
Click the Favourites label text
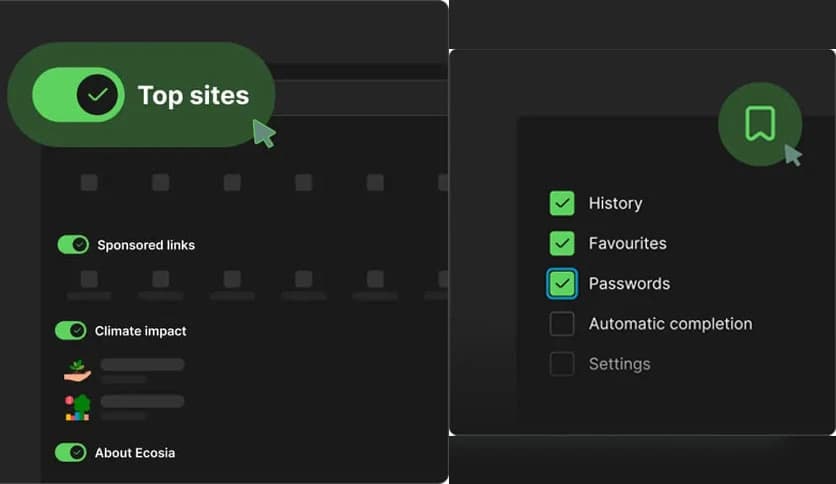pyautogui.click(x=628, y=243)
